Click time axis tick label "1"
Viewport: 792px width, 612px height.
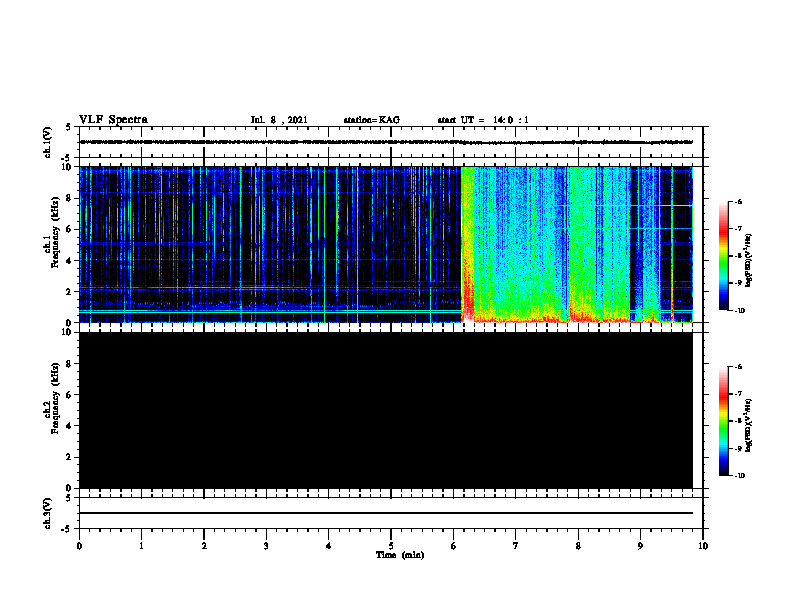click(141, 546)
